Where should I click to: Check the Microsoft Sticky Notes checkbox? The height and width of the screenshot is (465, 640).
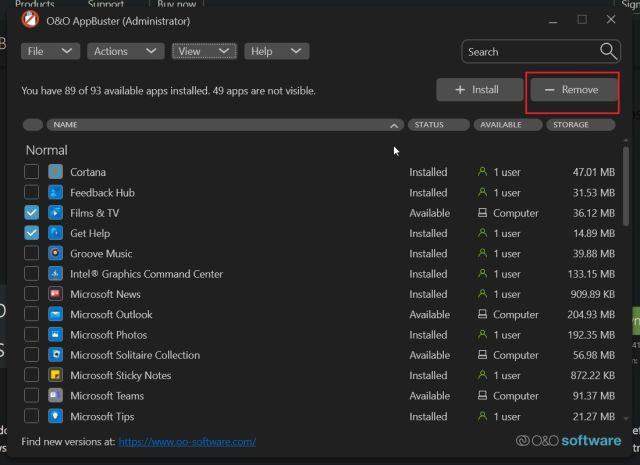tap(31, 375)
